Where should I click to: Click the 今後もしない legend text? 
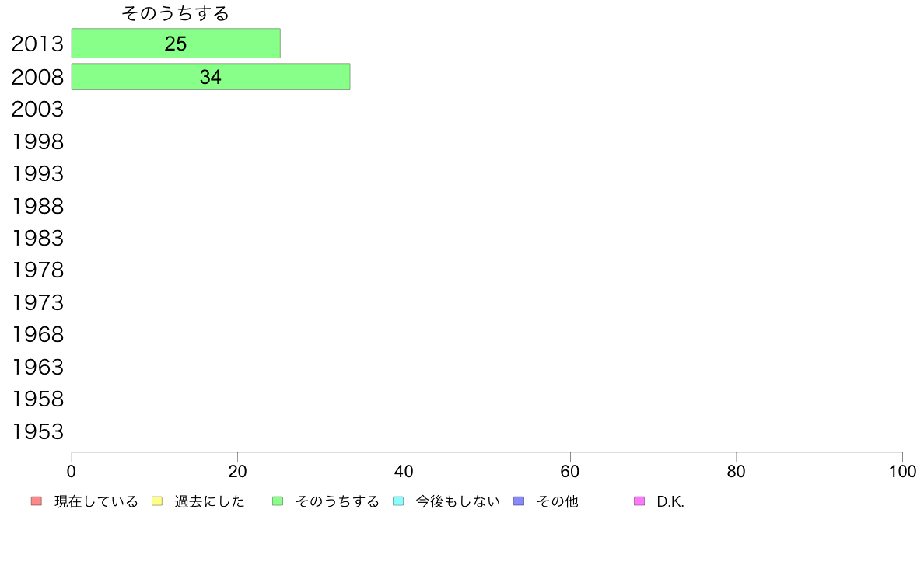[458, 501]
